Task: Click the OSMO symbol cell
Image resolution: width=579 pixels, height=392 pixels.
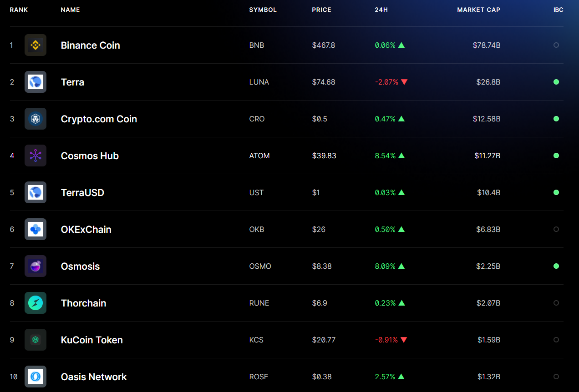Action: click(260, 266)
